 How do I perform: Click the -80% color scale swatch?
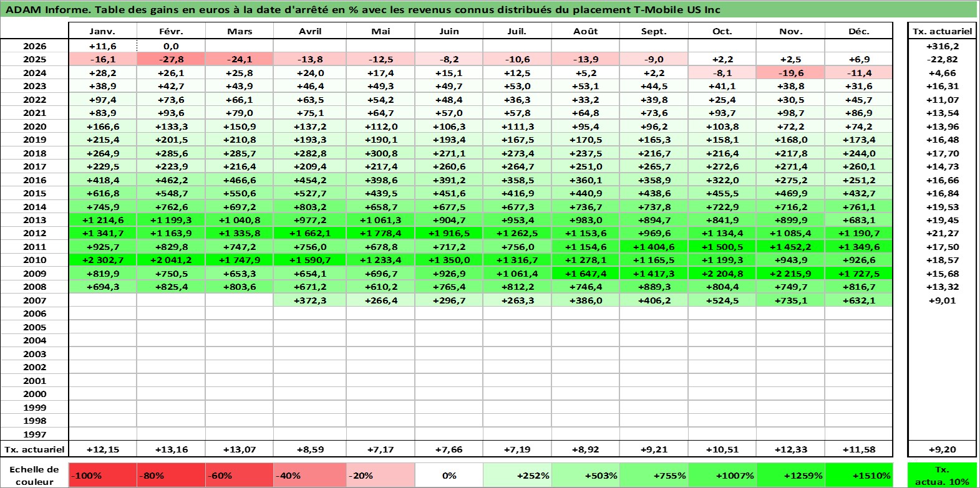(171, 475)
